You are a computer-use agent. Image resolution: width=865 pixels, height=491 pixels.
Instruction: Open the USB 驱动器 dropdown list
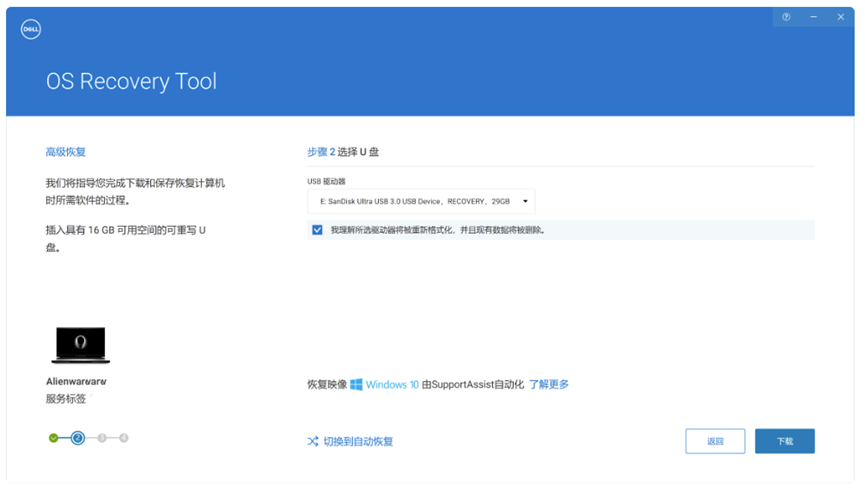(x=421, y=201)
